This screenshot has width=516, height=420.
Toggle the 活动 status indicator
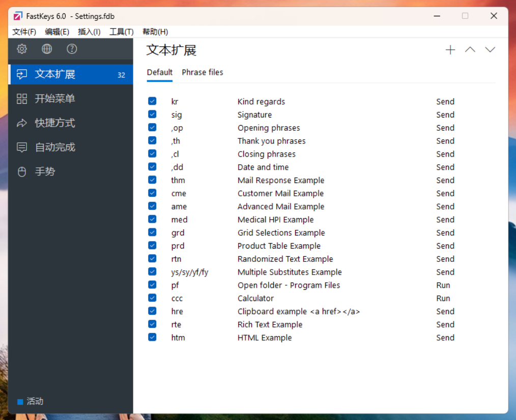[30, 401]
